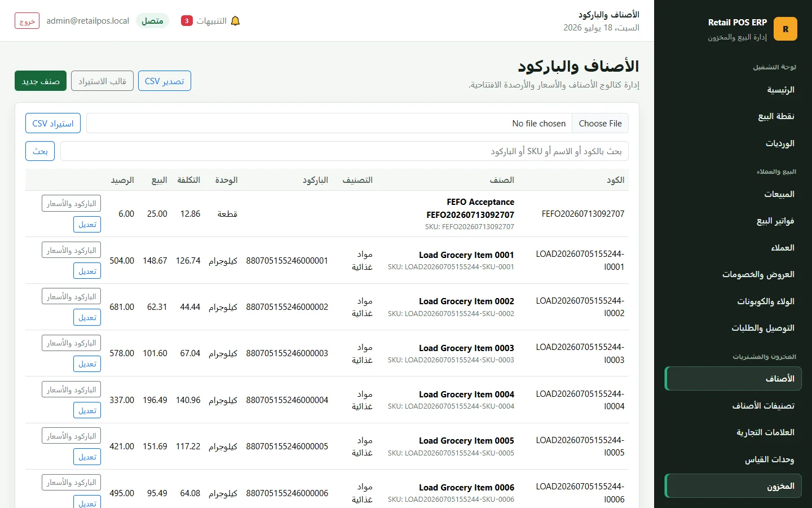Click the خروج logout button
Image resolution: width=812 pixels, height=508 pixels.
pos(27,21)
